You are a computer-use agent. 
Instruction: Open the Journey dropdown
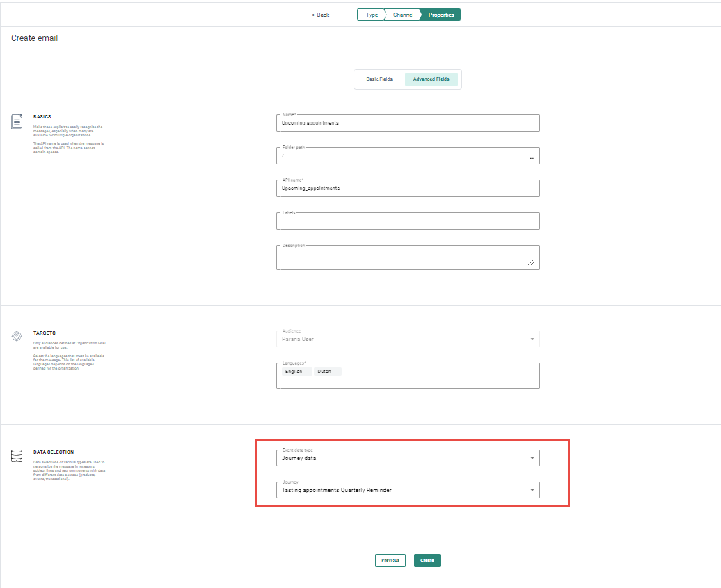[532, 490]
